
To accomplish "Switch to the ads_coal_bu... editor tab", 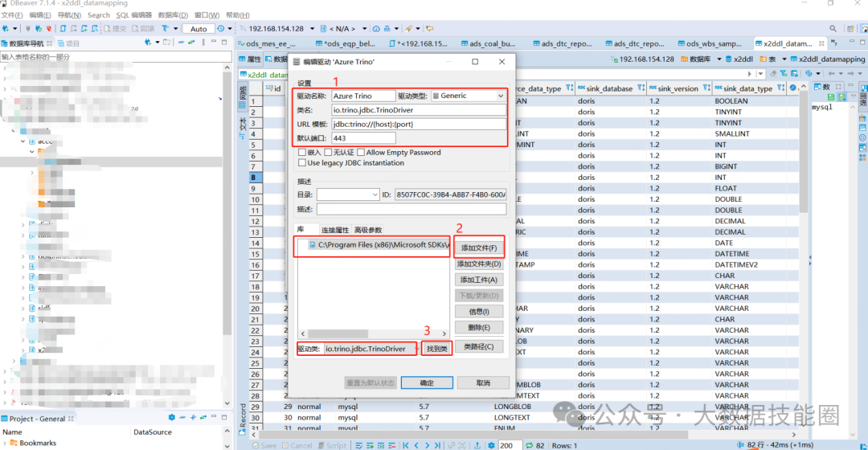I will [487, 43].
